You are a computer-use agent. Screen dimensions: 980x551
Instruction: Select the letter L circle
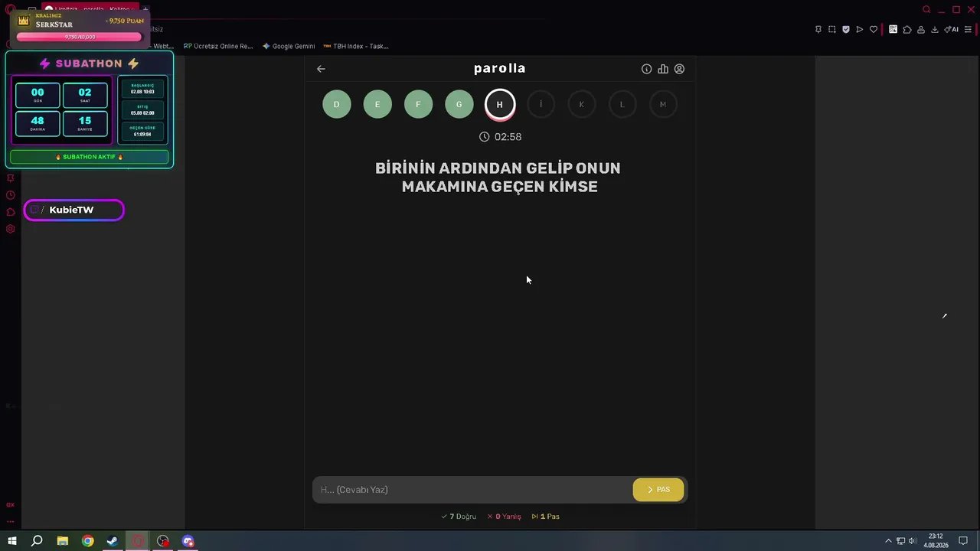point(622,104)
